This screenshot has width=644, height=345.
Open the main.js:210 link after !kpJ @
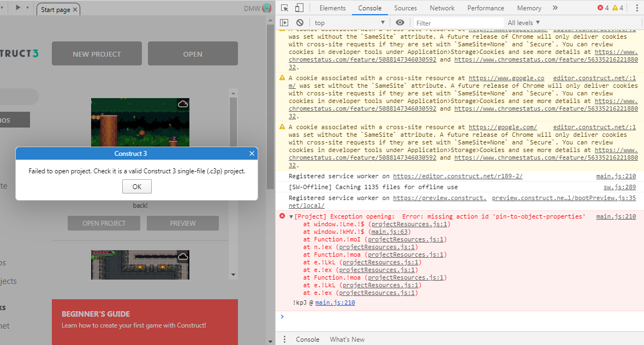pyautogui.click(x=335, y=302)
